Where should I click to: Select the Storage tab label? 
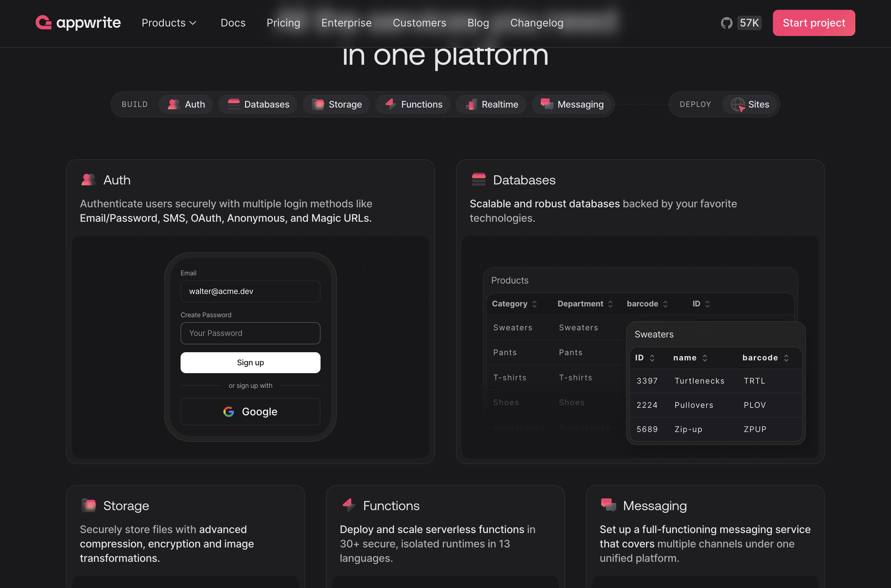tap(345, 104)
